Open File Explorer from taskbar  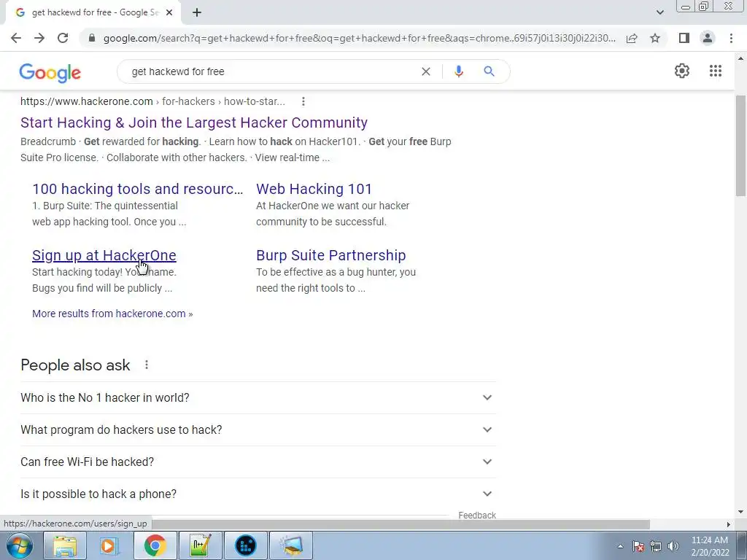[65, 545]
